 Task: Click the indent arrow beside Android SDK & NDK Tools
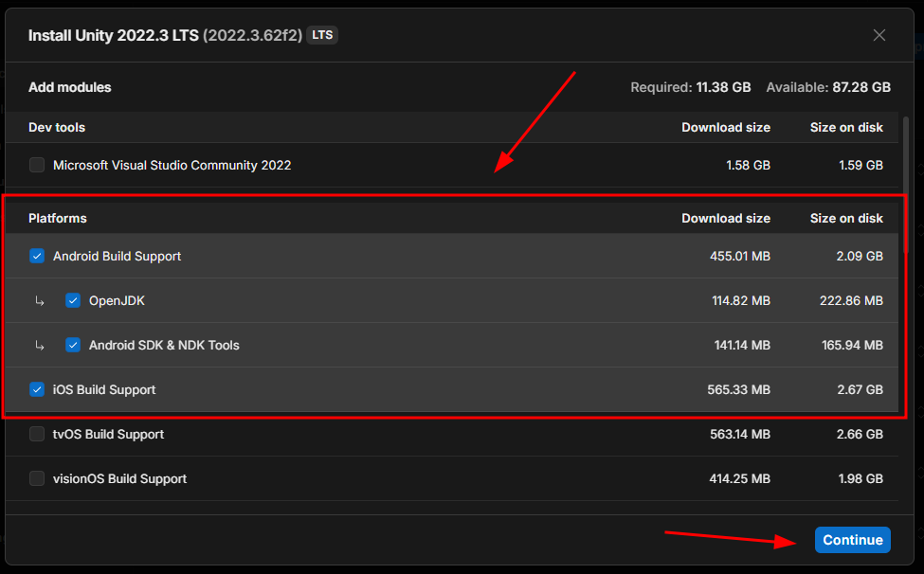(x=40, y=346)
